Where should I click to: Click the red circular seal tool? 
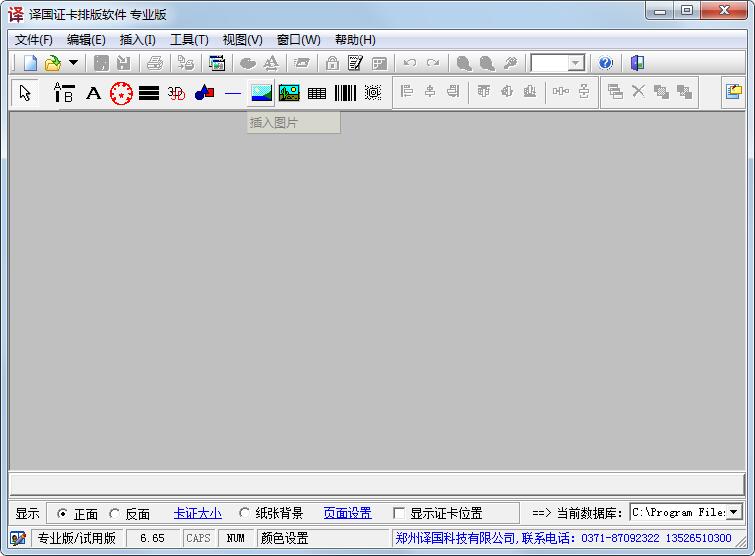(121, 93)
